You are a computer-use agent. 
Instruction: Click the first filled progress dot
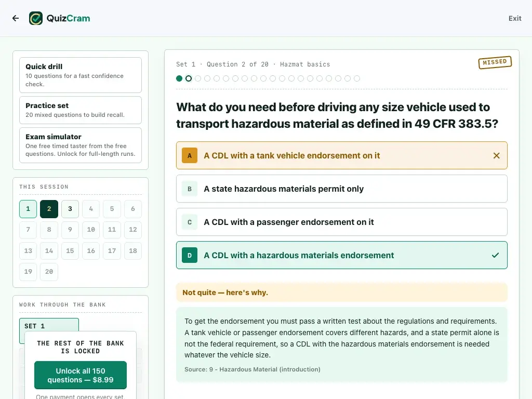click(179, 79)
